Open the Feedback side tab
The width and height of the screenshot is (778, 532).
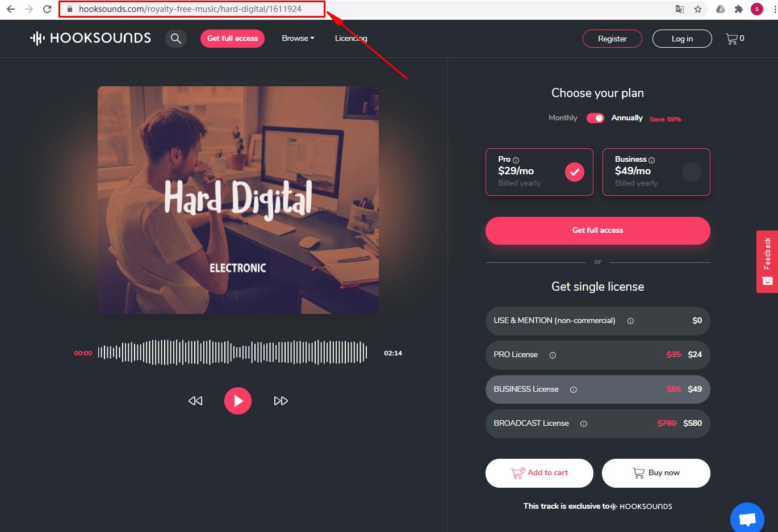[767, 261]
